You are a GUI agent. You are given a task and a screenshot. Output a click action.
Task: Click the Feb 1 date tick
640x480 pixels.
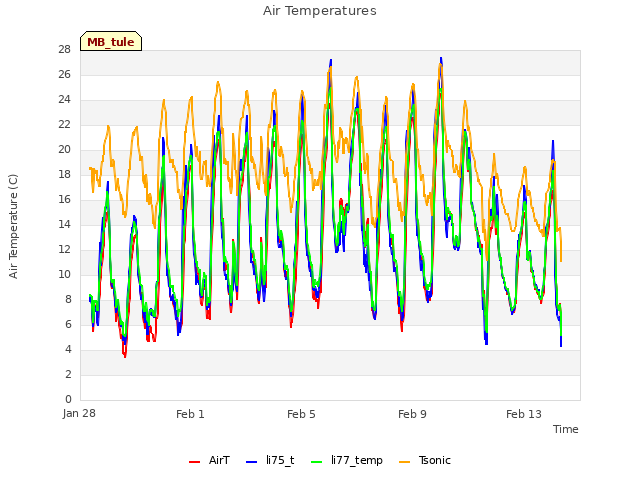point(190,414)
